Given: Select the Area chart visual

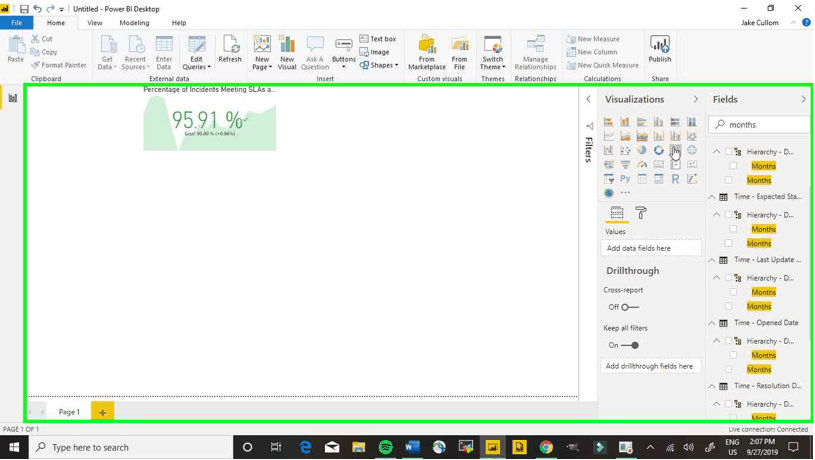Looking at the screenshot, I should pyautogui.click(x=625, y=136).
